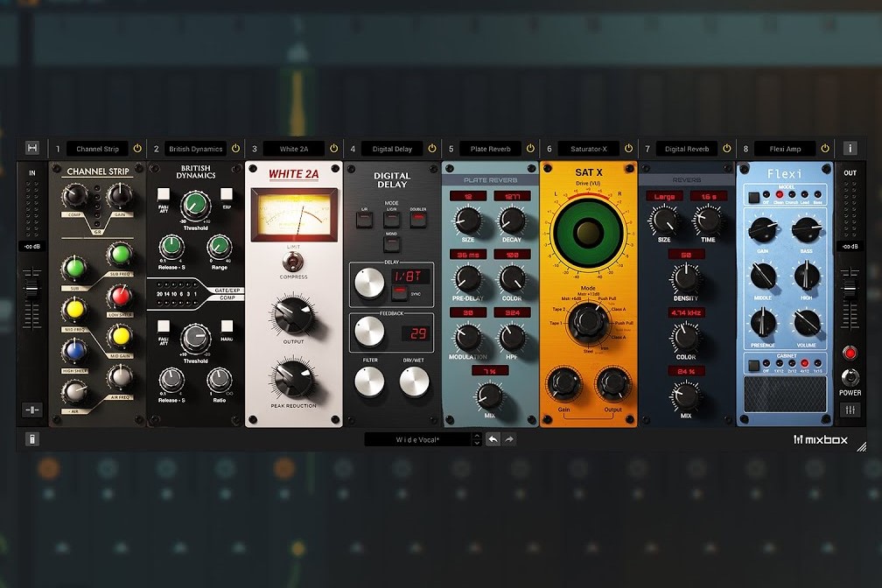
Task: Click the White 2A PEAK REDUCTION knob
Action: point(293,380)
